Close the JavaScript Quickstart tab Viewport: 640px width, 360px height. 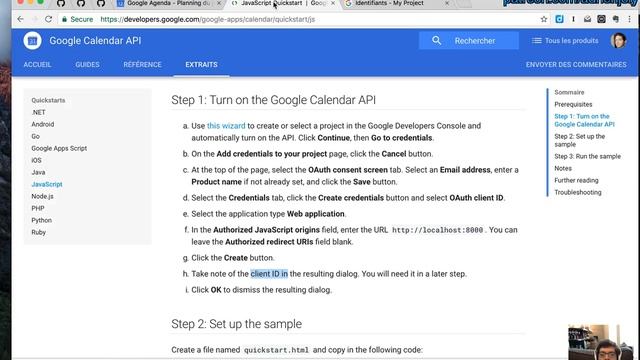[333, 3]
